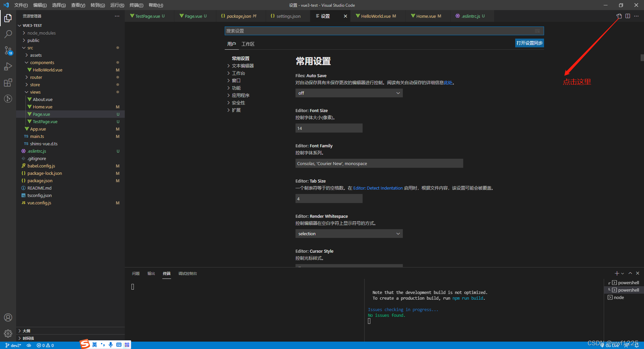Open the Extensions view

(8, 83)
